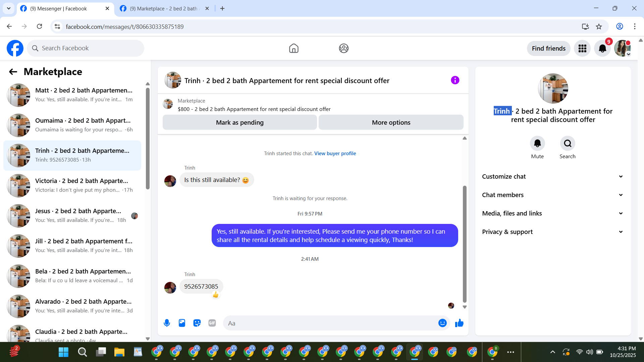644x362 pixels.
Task: Open the sticker picker icon
Action: (x=197, y=323)
